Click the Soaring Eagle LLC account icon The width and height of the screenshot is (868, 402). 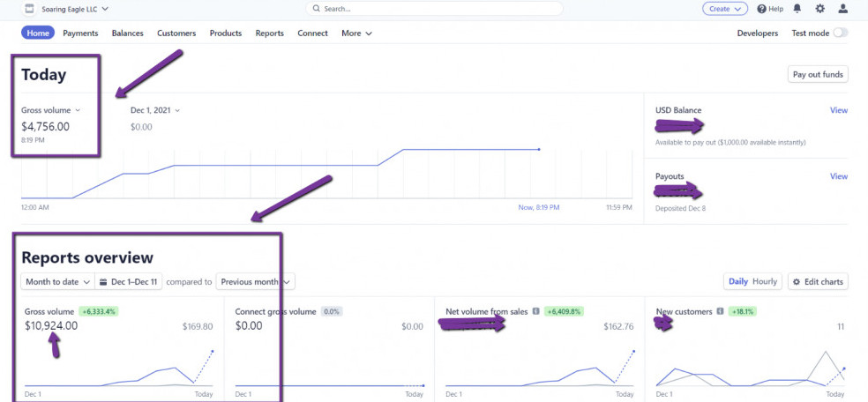pyautogui.click(x=29, y=9)
